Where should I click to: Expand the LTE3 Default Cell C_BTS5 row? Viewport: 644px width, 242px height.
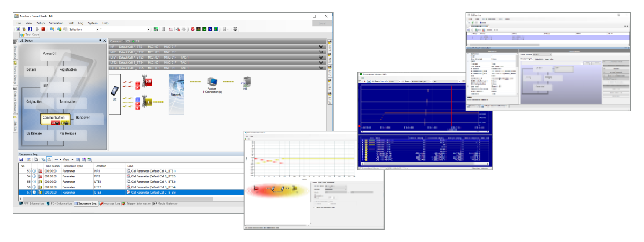point(321,68)
